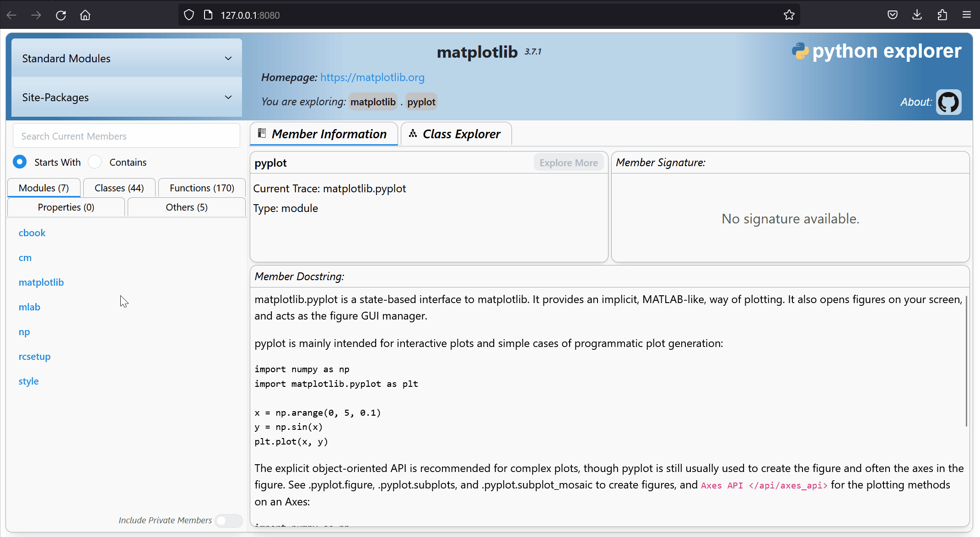
Task: Bookmark this page with star icon
Action: [789, 15]
